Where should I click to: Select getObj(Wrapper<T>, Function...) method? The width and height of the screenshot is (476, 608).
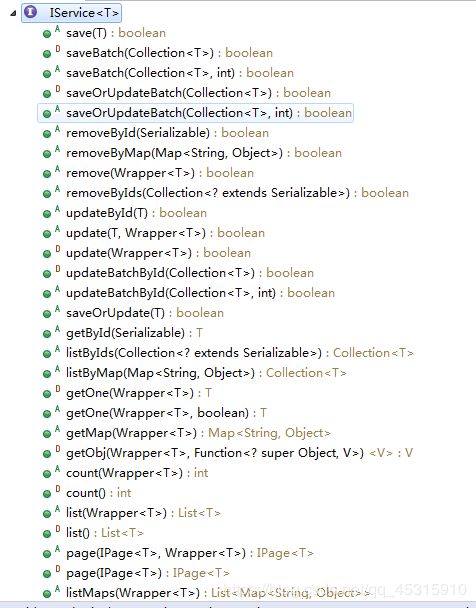pos(240,453)
